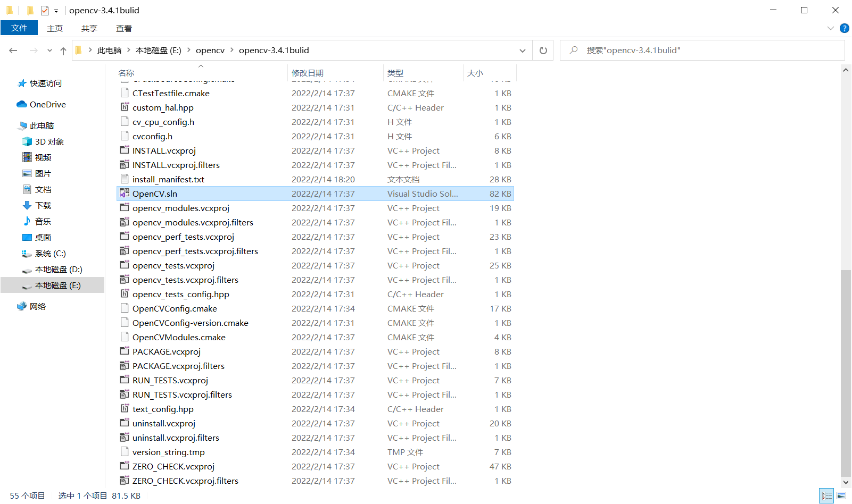The height and width of the screenshot is (504, 852).
Task: Select the INSTALL.vcxproj project icon
Action: [125, 150]
